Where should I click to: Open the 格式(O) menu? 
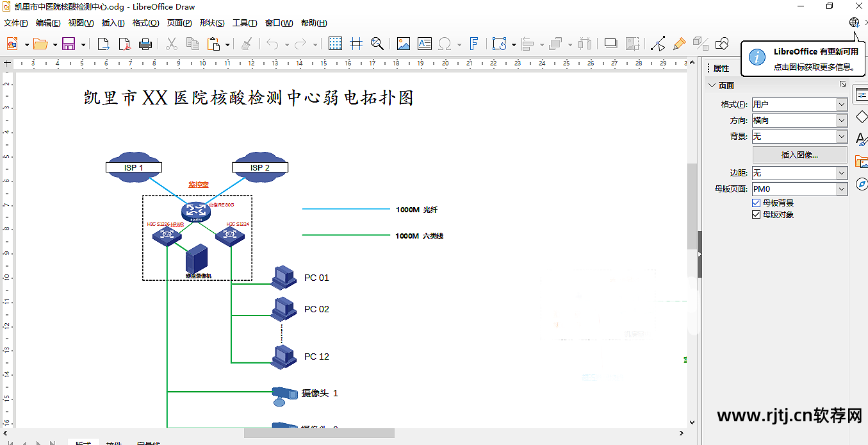point(145,23)
